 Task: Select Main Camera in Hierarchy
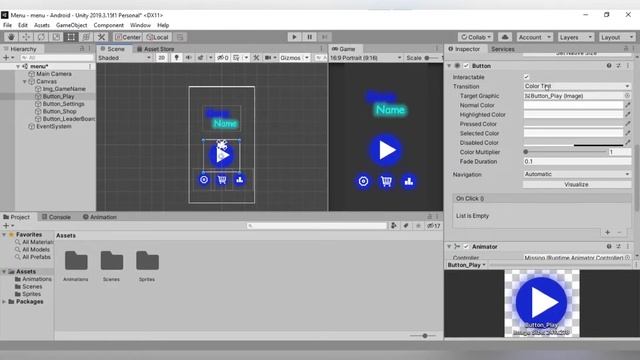(x=53, y=74)
